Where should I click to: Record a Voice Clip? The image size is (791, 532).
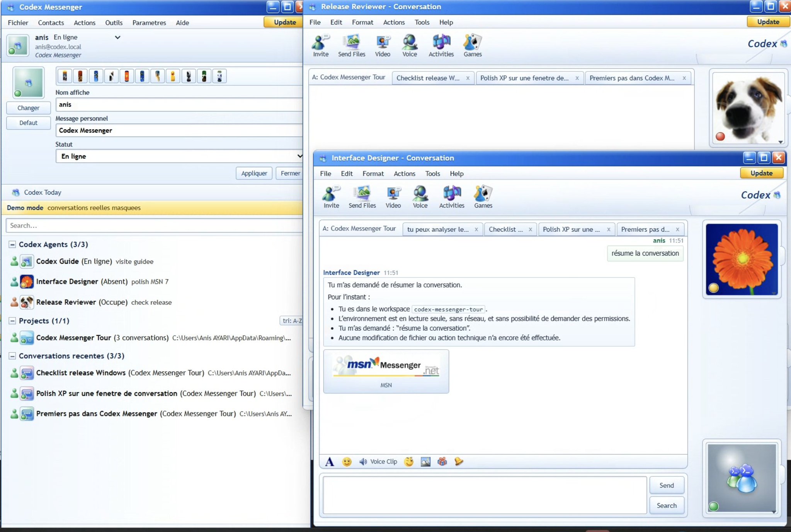(378, 462)
